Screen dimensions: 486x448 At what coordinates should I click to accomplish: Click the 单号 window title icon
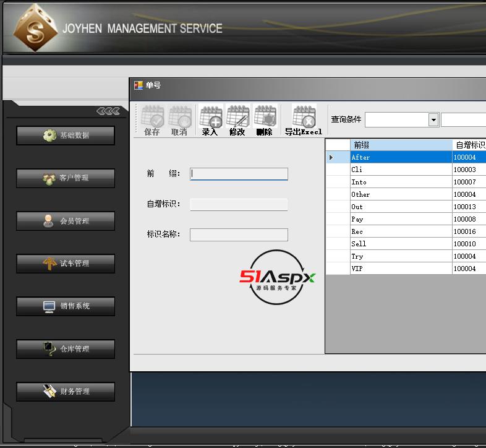(x=139, y=85)
